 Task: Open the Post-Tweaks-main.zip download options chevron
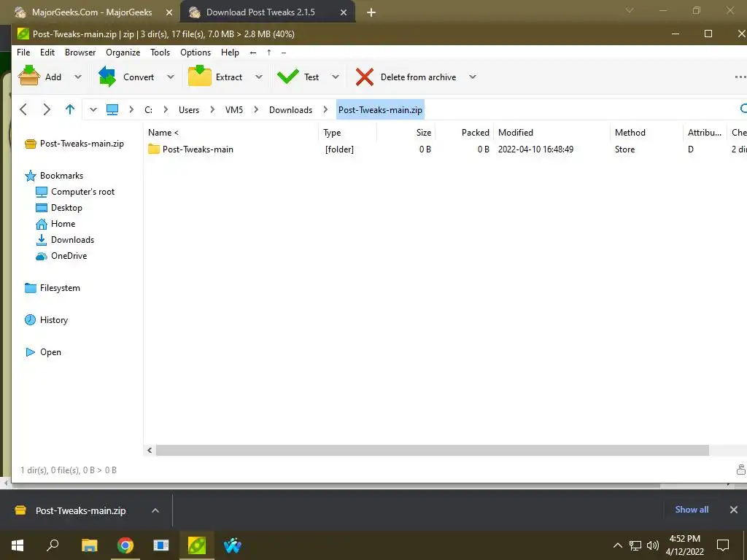click(x=155, y=510)
